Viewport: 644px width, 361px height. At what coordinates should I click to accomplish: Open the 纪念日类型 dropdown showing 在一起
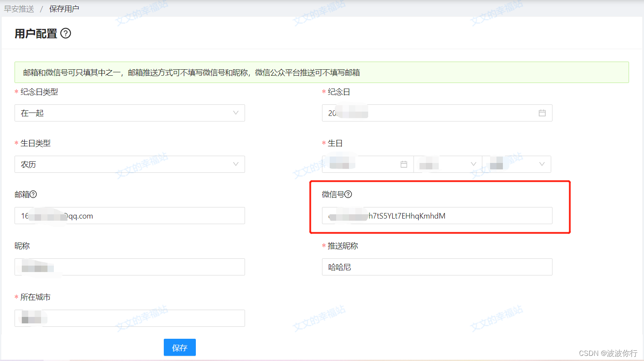pos(130,113)
